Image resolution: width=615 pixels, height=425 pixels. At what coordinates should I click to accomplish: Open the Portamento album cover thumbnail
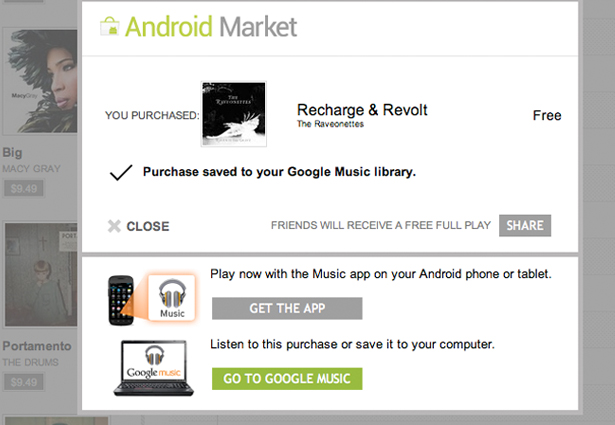coord(40,275)
